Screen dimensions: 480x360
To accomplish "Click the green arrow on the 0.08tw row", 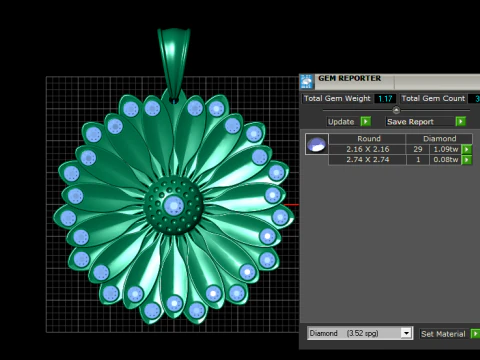I will point(467,160).
